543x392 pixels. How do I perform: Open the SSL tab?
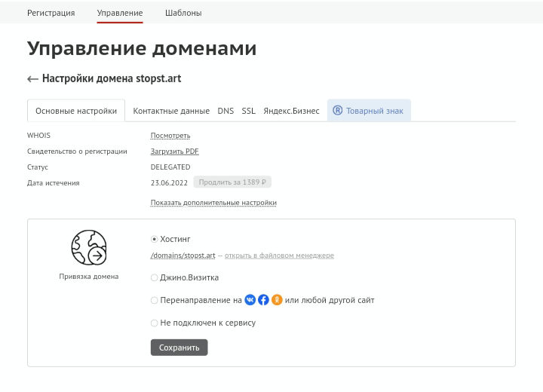click(x=248, y=111)
